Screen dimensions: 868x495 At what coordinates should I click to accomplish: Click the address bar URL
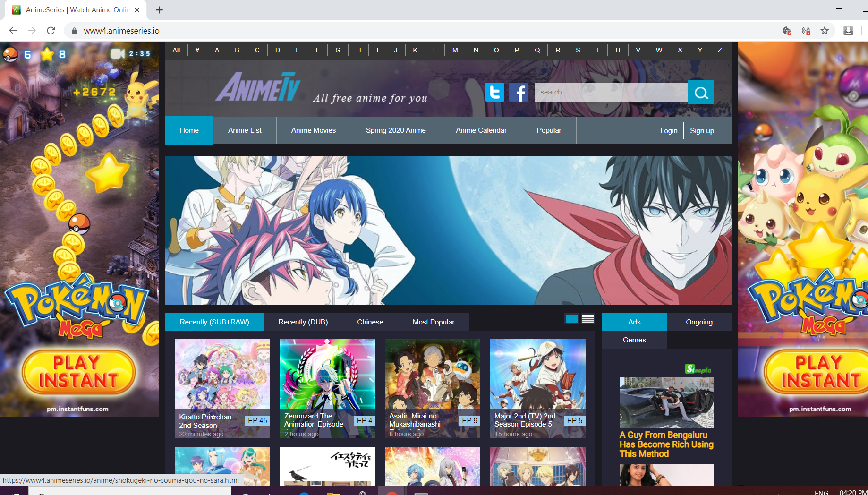point(122,31)
